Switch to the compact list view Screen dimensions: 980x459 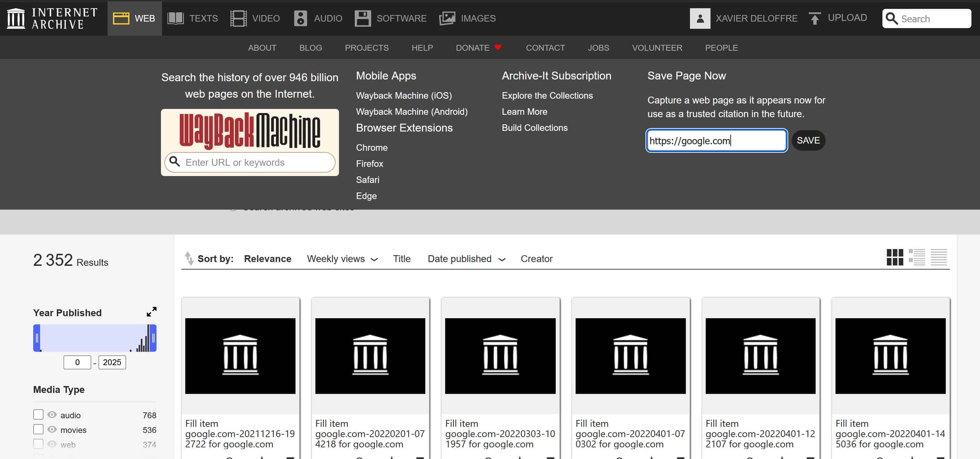(939, 257)
